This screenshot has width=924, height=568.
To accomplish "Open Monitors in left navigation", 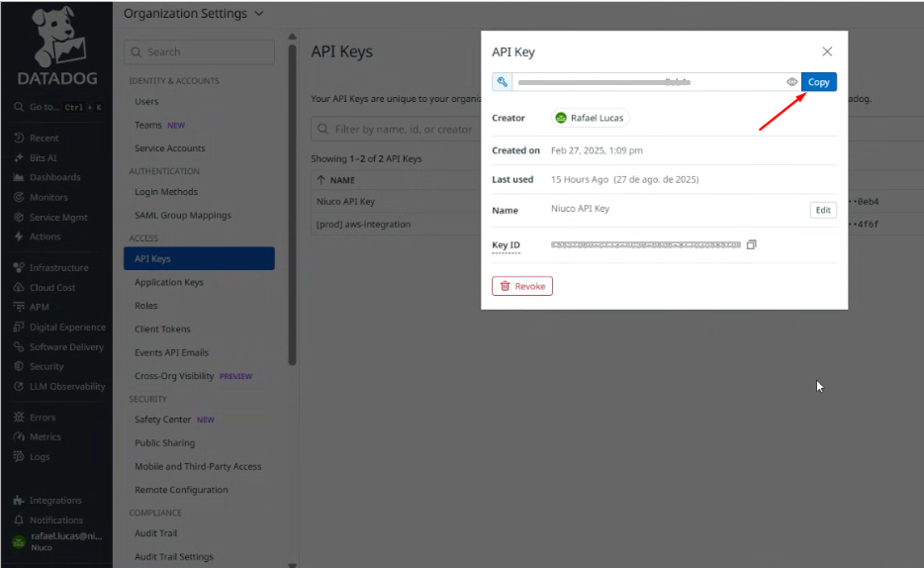I will tap(48, 197).
